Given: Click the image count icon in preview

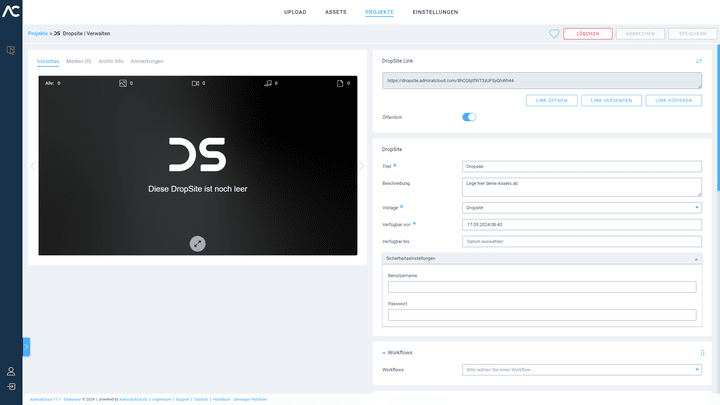Looking at the screenshot, I should 122,83.
